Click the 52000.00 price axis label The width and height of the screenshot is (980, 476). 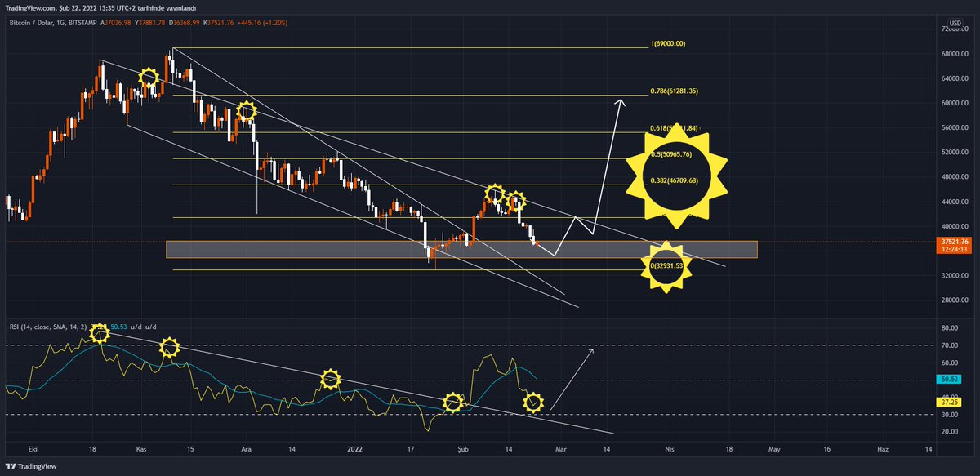953,153
